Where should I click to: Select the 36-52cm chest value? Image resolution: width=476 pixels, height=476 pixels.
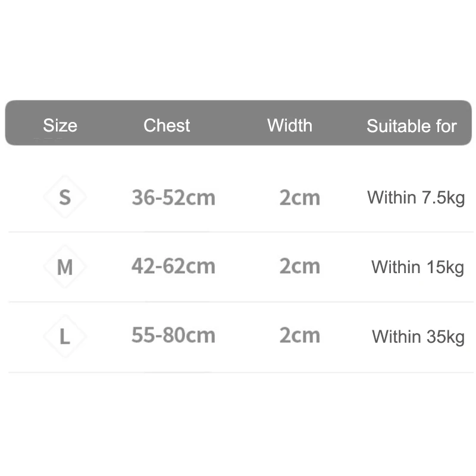coord(173,198)
